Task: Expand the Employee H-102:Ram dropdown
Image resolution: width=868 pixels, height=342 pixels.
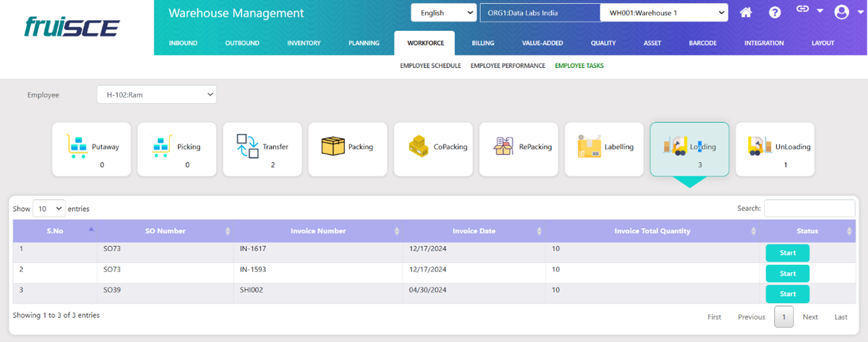Action: click(x=157, y=95)
